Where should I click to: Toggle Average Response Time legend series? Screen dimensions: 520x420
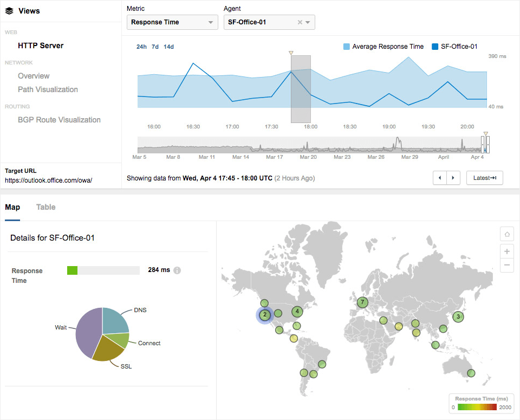[x=383, y=47]
